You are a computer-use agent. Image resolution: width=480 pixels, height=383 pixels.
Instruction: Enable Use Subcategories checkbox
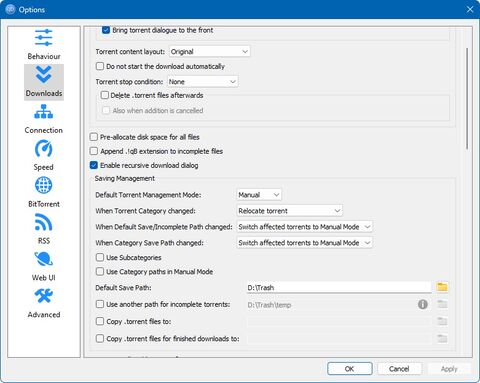(100, 257)
